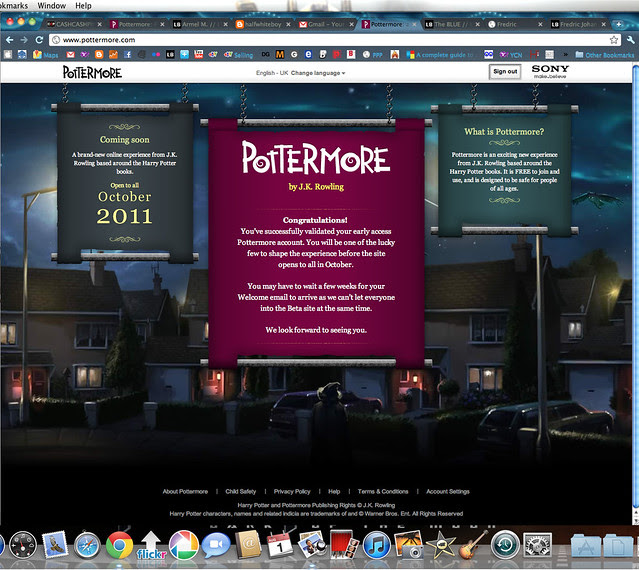Screen dimensions: 639x570
Task: Click the Sony make.believe logo
Action: click(550, 71)
